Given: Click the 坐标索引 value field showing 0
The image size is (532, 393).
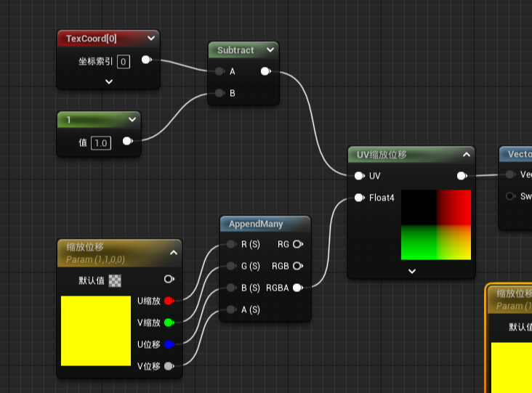Looking at the screenshot, I should 124,62.
